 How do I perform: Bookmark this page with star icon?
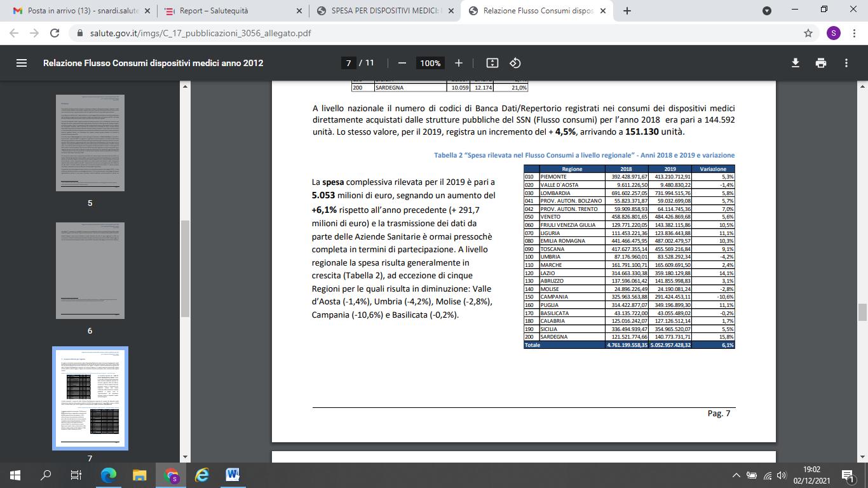(808, 33)
